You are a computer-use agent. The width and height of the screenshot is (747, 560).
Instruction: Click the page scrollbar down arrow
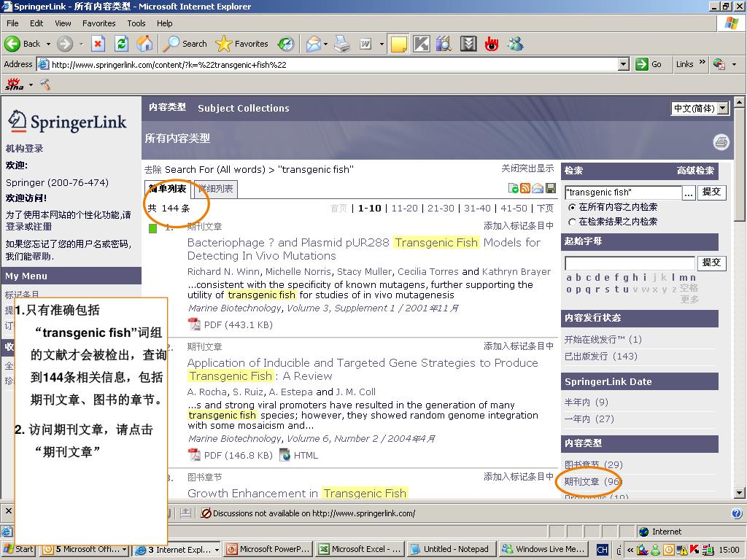pyautogui.click(x=740, y=494)
